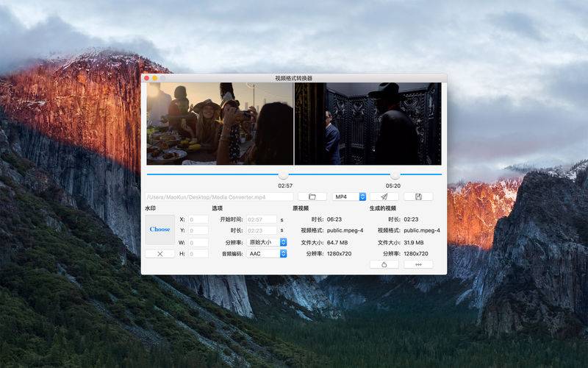
Task: Expand the 分辨率 resolution dropdown
Action: [267, 242]
